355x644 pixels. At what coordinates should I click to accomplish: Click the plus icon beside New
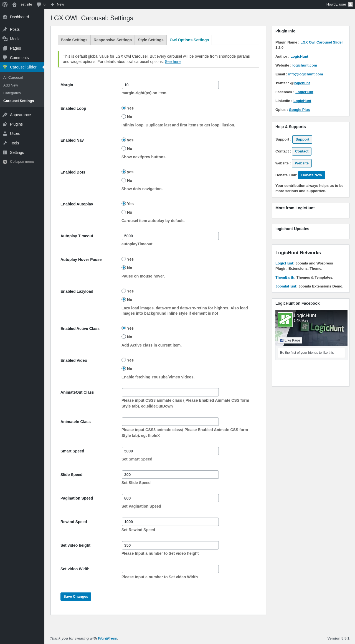(52, 4)
